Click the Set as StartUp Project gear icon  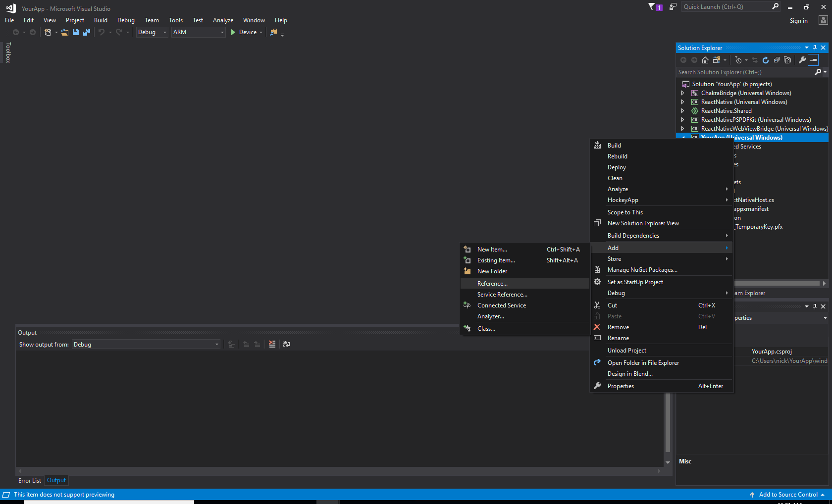click(597, 282)
